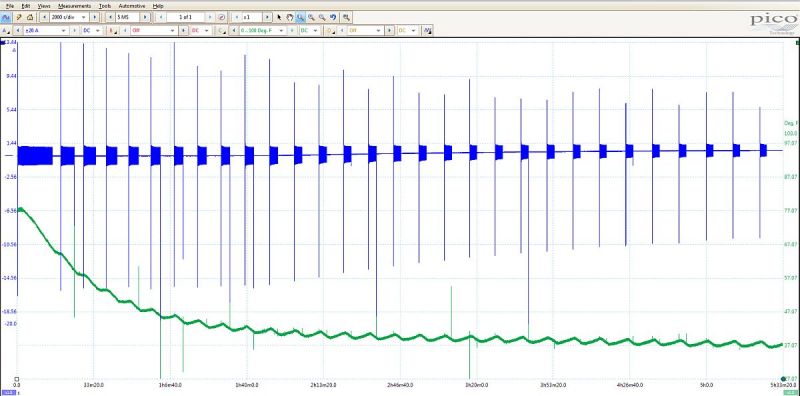Click the green Channel C axis scaling button
Screen dimensions: 800x396
792,393
